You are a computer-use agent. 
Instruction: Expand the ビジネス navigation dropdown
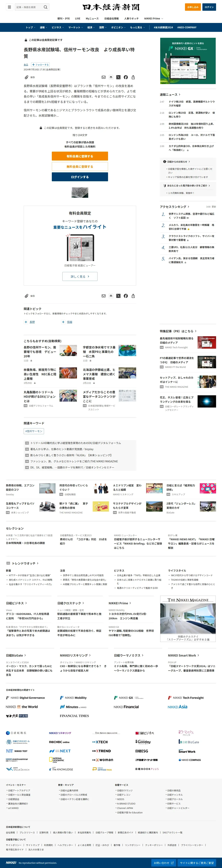point(58,28)
